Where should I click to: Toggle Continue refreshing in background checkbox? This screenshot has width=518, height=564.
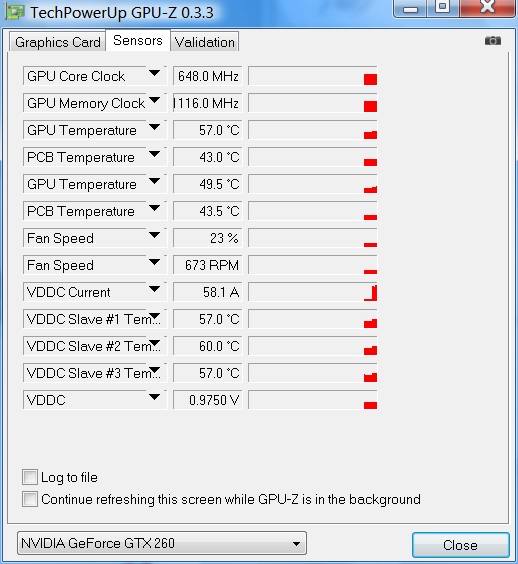click(29, 499)
